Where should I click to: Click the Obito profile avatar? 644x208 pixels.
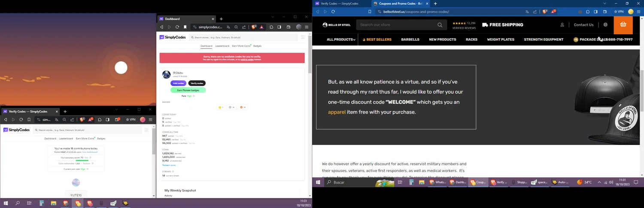[166, 75]
